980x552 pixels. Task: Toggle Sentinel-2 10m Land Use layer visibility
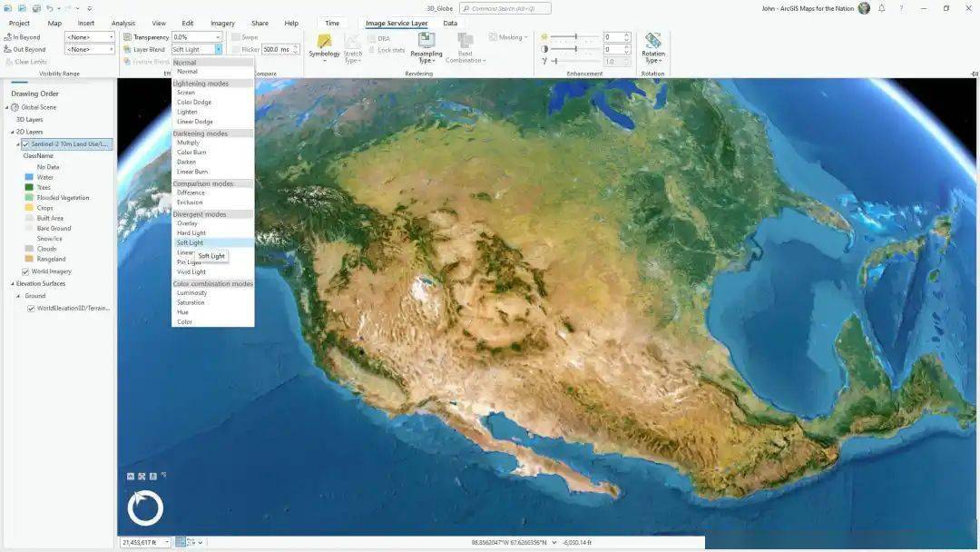click(x=25, y=144)
